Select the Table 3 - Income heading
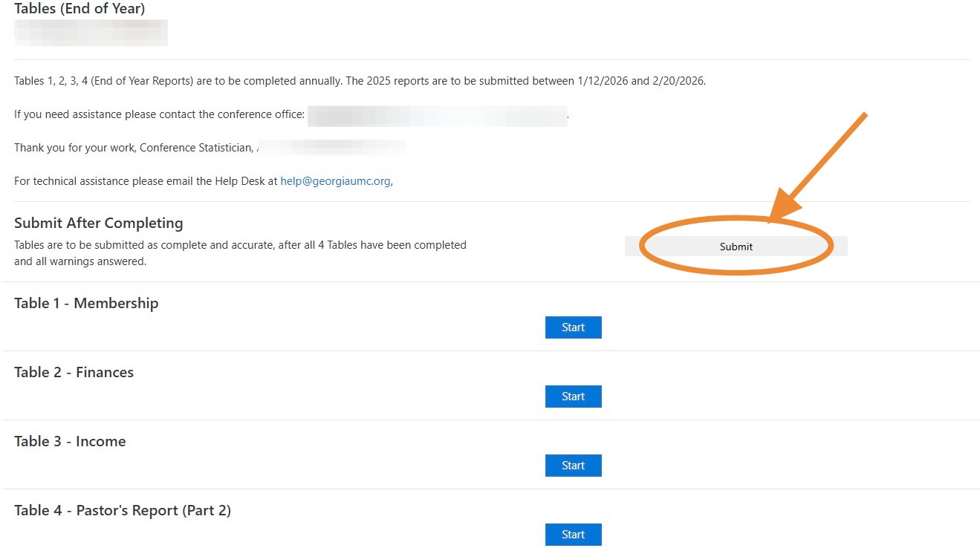 (70, 441)
